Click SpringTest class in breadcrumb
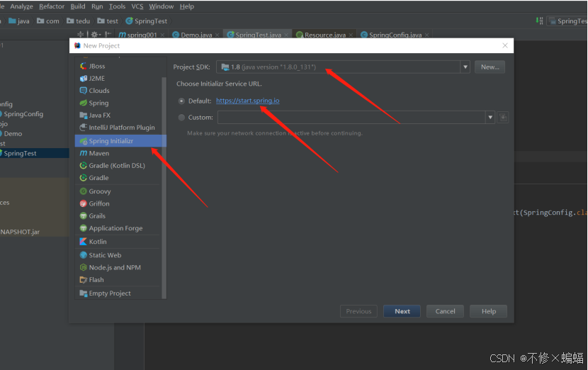This screenshot has width=588, height=370. [147, 21]
